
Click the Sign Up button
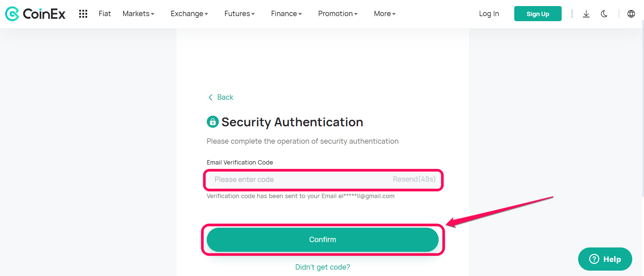538,14
